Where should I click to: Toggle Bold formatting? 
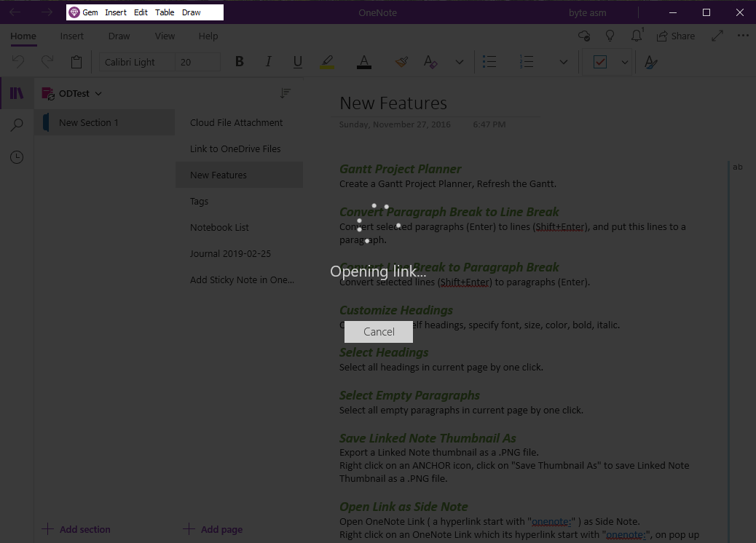[x=239, y=62]
